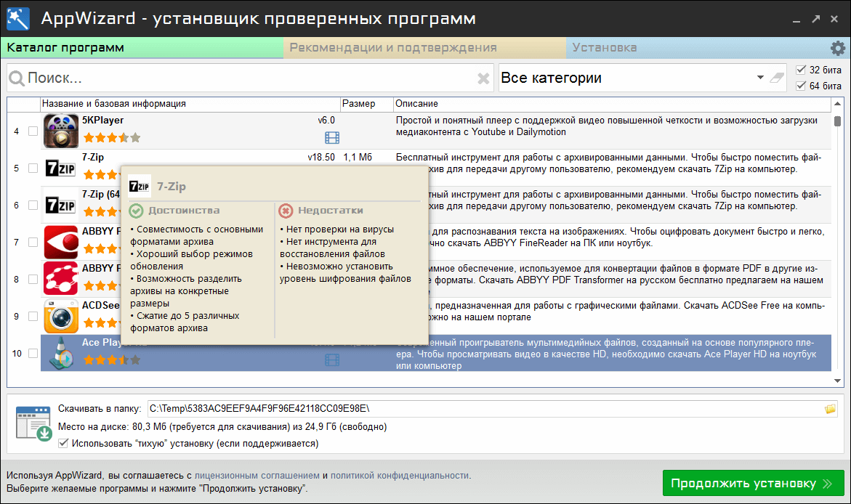
Task: Click the red cross Недостатки icon
Action: [x=286, y=211]
